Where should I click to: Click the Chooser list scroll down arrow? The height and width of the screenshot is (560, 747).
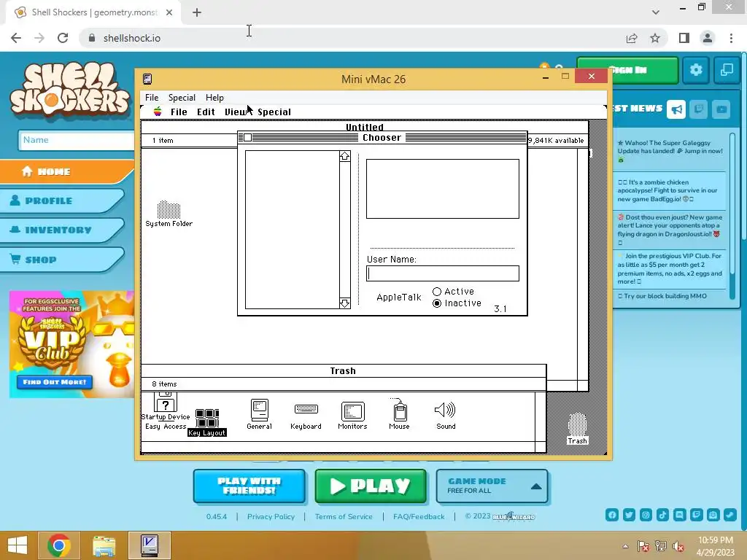[x=345, y=303]
